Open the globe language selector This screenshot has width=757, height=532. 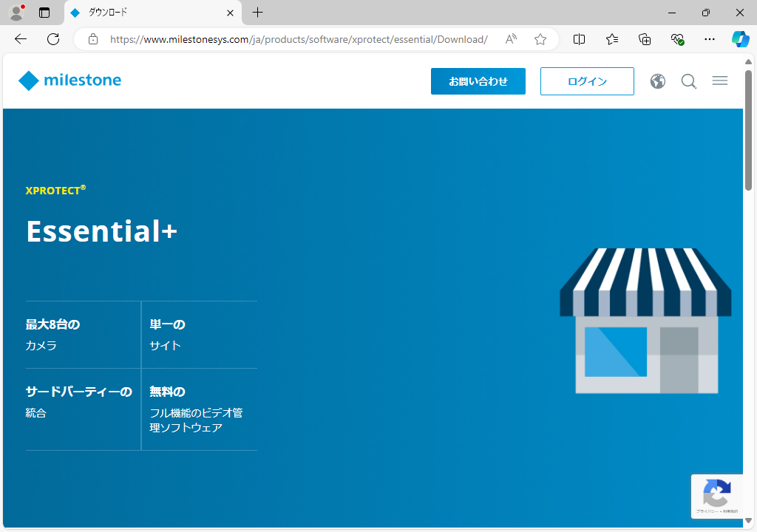coord(657,81)
